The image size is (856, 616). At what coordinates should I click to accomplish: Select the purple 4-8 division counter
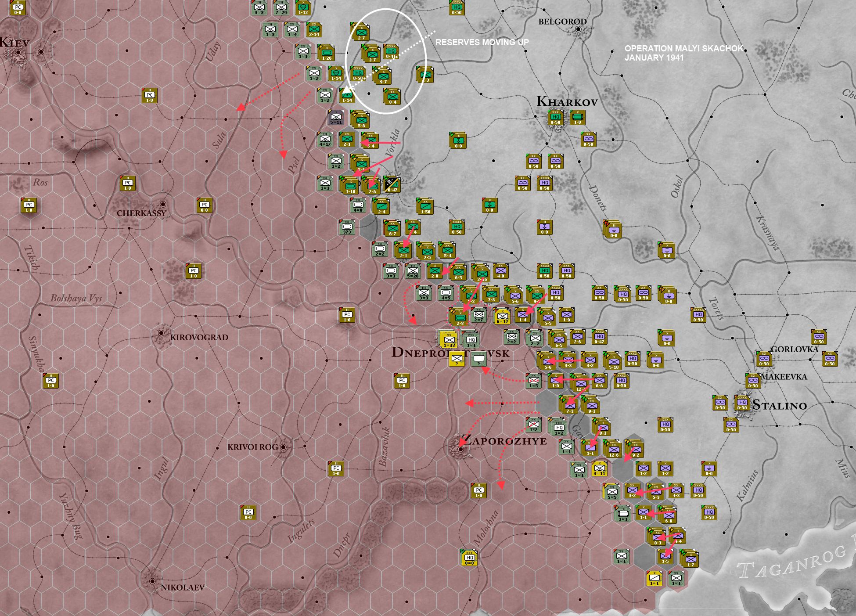pyautogui.click(x=500, y=271)
